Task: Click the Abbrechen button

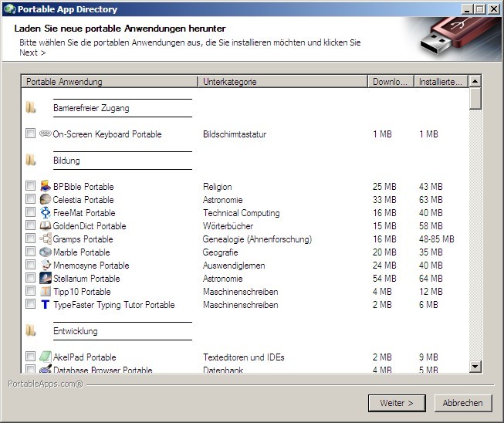Action: [x=463, y=403]
